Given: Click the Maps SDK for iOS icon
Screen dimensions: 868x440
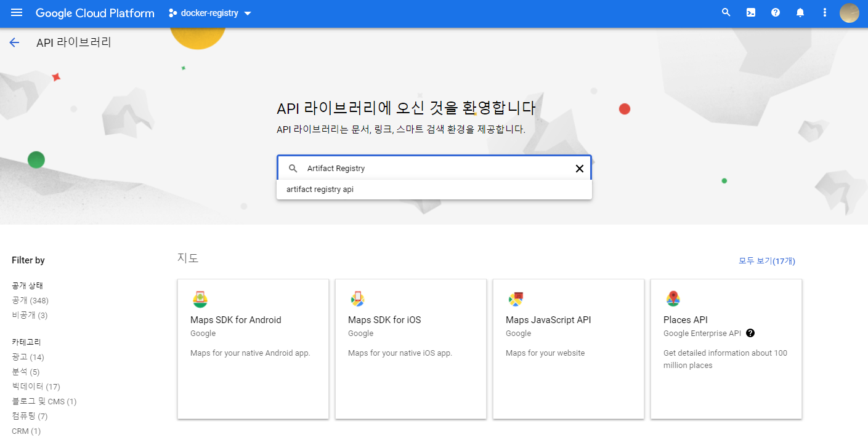Looking at the screenshot, I should tap(357, 299).
